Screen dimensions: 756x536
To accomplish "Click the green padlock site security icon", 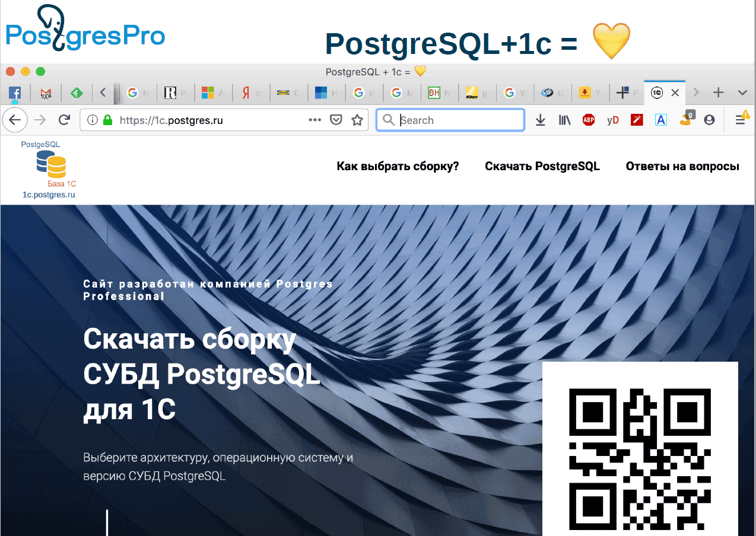I will point(107,120).
